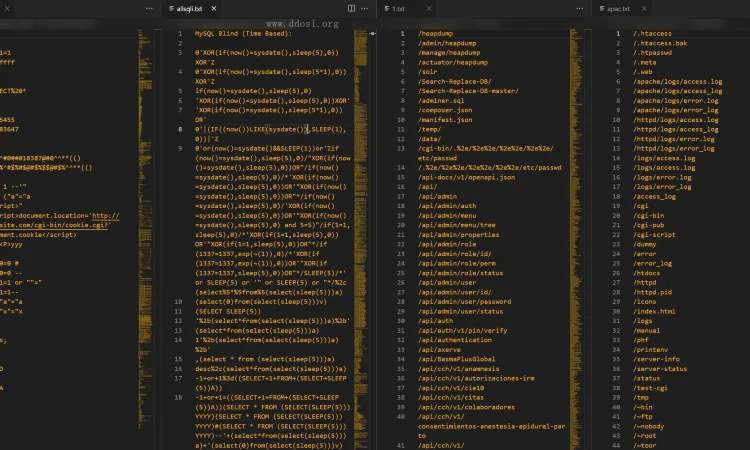Viewport: 750px width, 450px height.
Task: Click '/test-cgi' in apac.txt
Action: (x=650, y=388)
